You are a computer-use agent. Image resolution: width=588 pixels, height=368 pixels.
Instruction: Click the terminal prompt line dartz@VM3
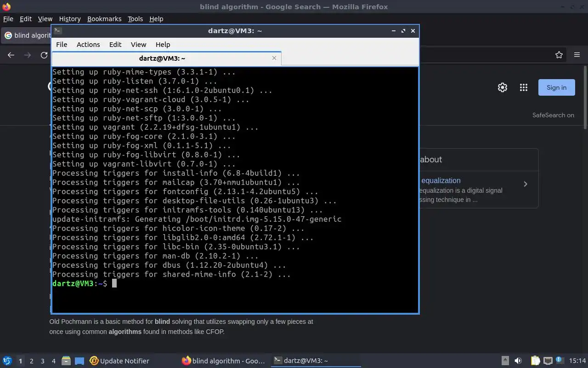click(x=80, y=283)
